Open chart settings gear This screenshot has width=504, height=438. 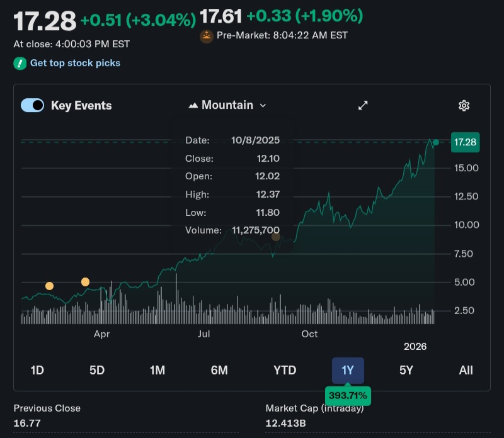point(464,105)
